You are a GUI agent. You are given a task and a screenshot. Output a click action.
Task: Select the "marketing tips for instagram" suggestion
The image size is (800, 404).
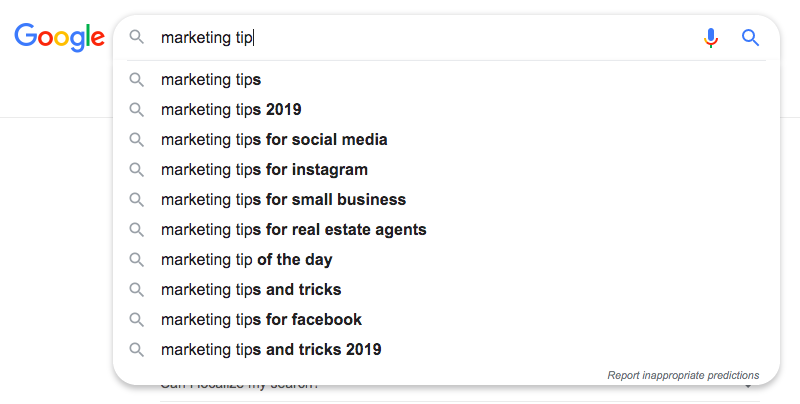pyautogui.click(x=264, y=170)
